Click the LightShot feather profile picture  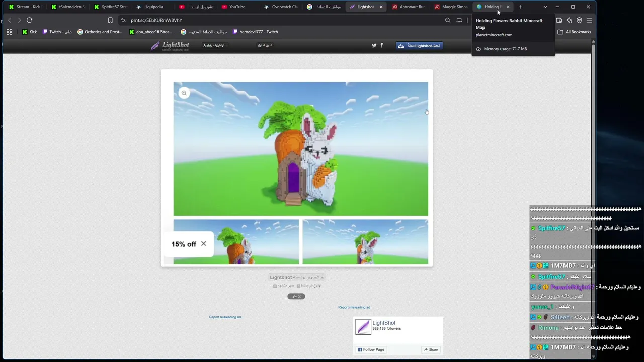point(363,327)
